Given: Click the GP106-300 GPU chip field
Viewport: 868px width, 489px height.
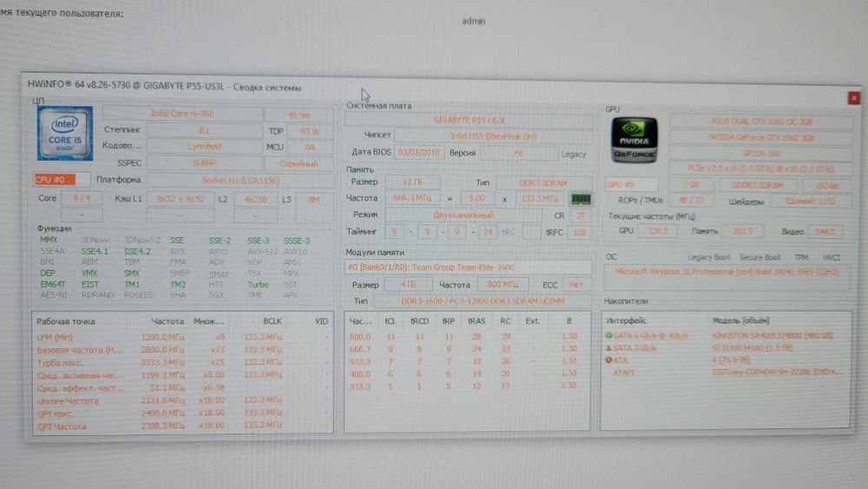Looking at the screenshot, I should pos(761,153).
